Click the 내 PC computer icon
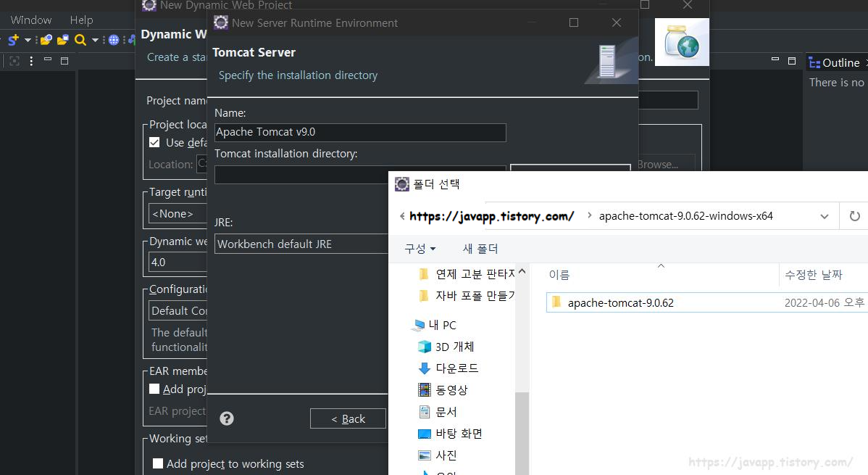 pos(419,325)
